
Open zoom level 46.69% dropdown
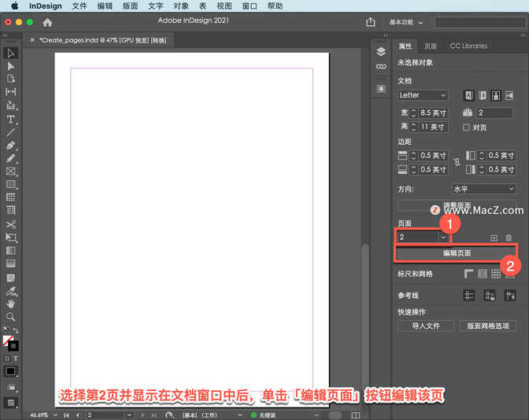pyautogui.click(x=55, y=415)
